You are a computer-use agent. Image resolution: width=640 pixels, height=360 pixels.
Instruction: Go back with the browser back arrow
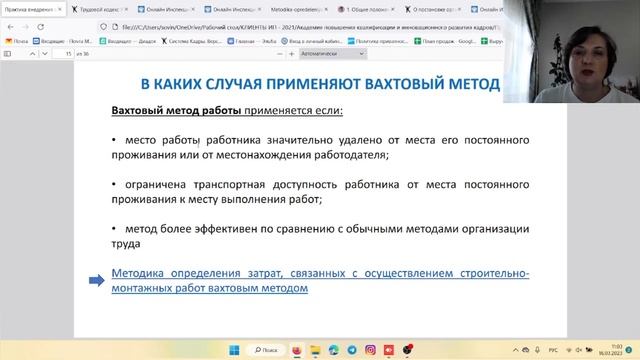pyautogui.click(x=11, y=27)
